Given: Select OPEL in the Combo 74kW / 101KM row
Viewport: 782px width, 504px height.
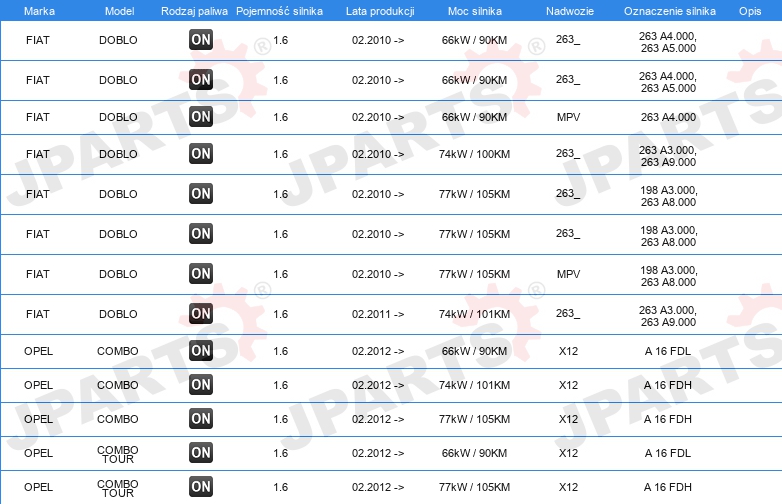Looking at the screenshot, I should (x=38, y=385).
